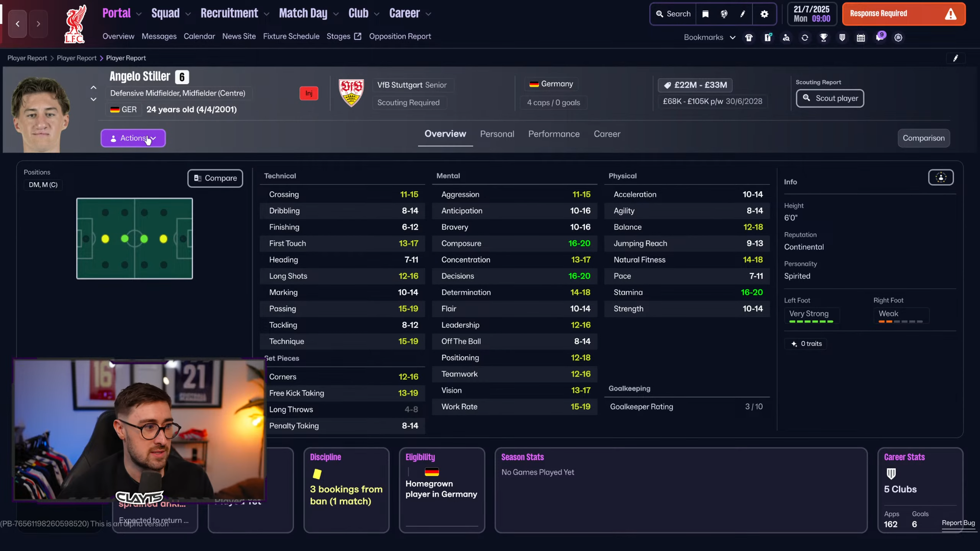Expand the Recruitment menu chevron
This screenshot has height=551, width=980.
coord(266,14)
